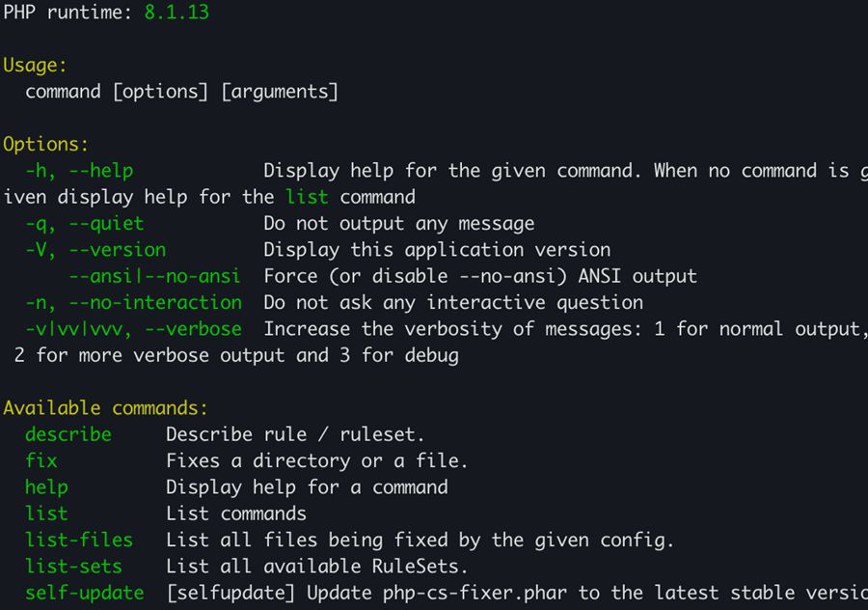This screenshot has width=868, height=610.
Task: Click the command [options] [arguments] usage line
Action: coord(181,92)
